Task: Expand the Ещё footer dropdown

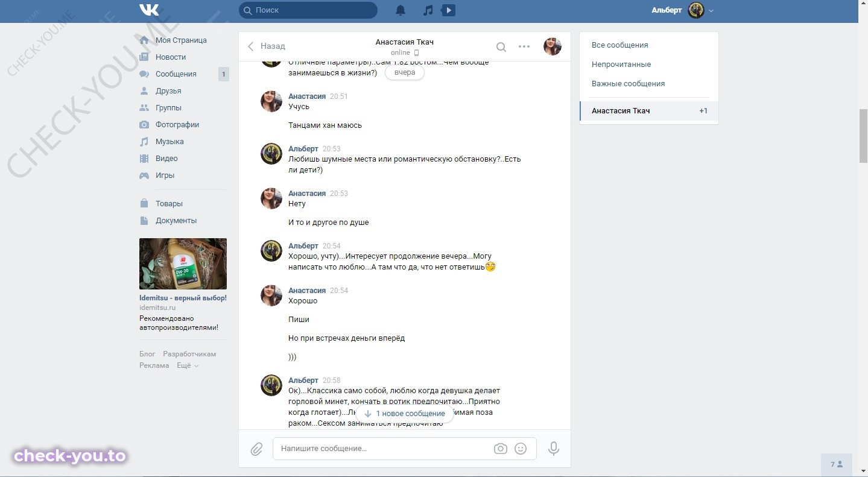Action: click(188, 365)
